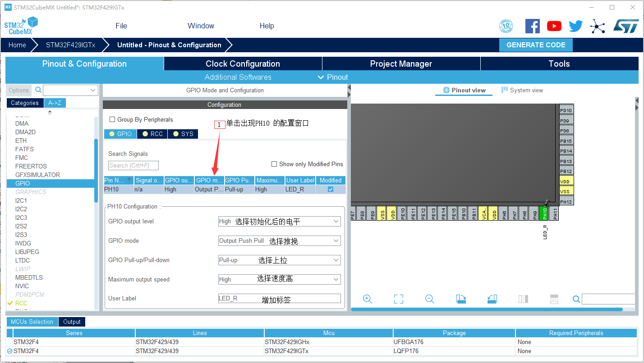Viewport: 644px width, 363px height.
Task: Open the category search combo box
Action: pos(70,90)
